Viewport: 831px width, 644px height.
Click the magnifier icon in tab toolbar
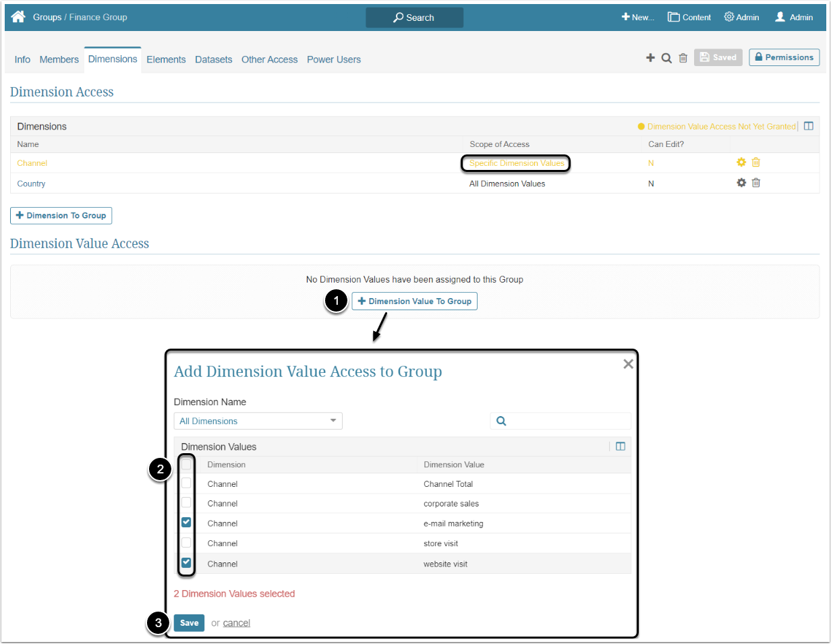(x=666, y=58)
